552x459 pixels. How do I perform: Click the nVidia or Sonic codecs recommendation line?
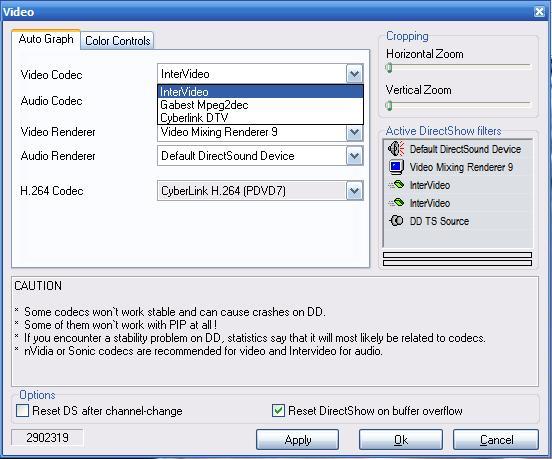tap(203, 351)
